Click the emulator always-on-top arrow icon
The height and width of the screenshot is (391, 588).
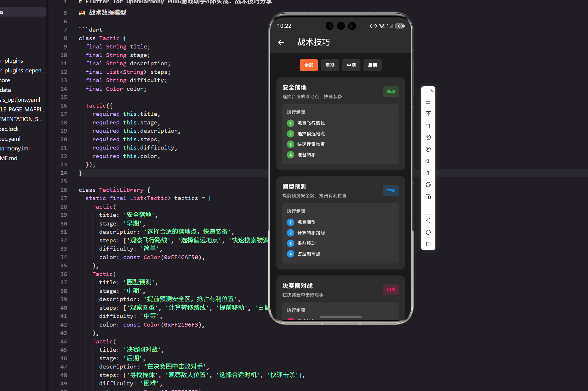pyautogui.click(x=428, y=114)
